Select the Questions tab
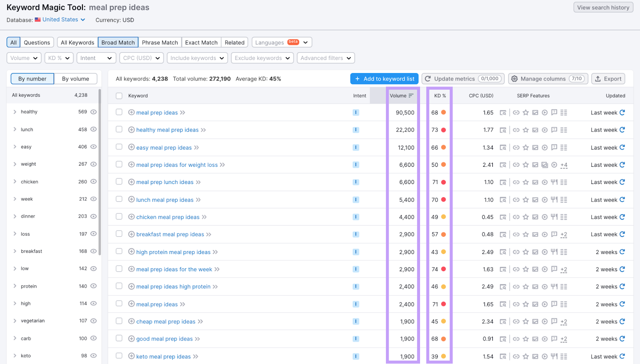The width and height of the screenshot is (640, 364). [x=37, y=42]
